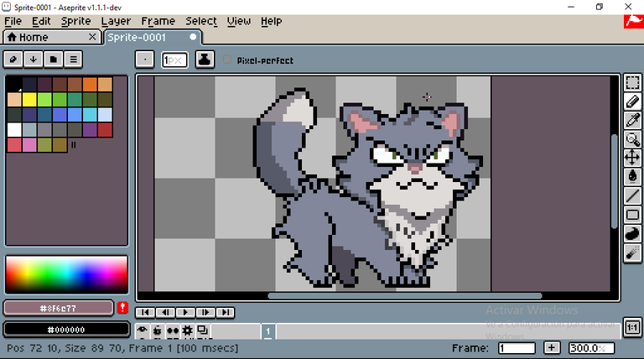Screen dimensions: 644x359
Task: Select the Rectangular Marquee tool
Action: coord(632,82)
